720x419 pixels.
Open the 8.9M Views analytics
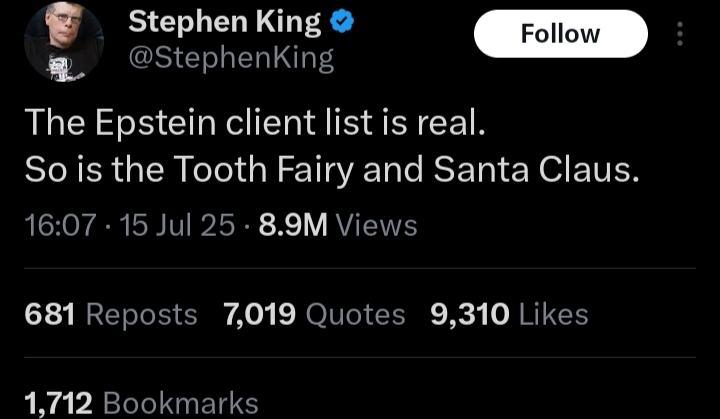338,226
